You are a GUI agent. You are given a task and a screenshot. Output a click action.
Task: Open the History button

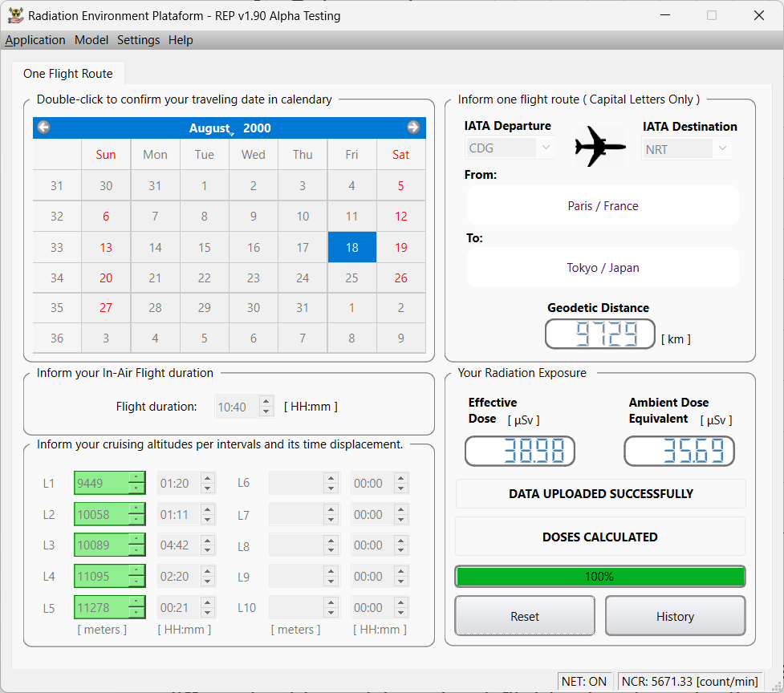point(675,616)
